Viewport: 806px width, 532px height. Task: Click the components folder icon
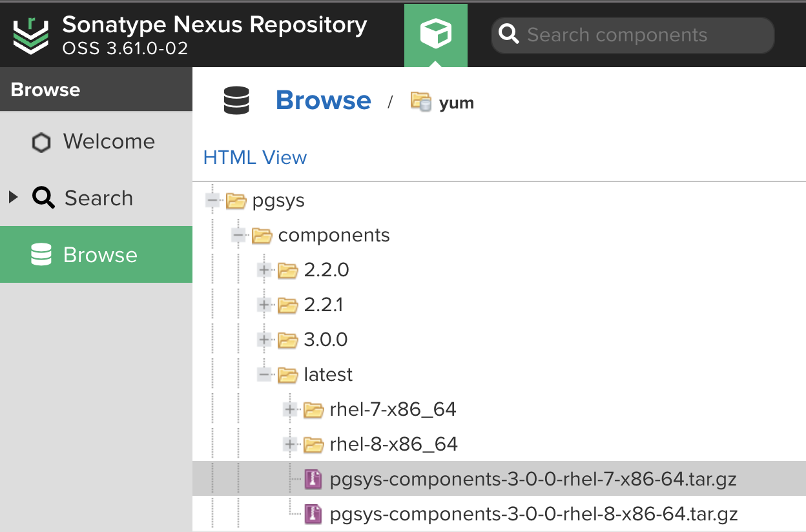pyautogui.click(x=262, y=236)
